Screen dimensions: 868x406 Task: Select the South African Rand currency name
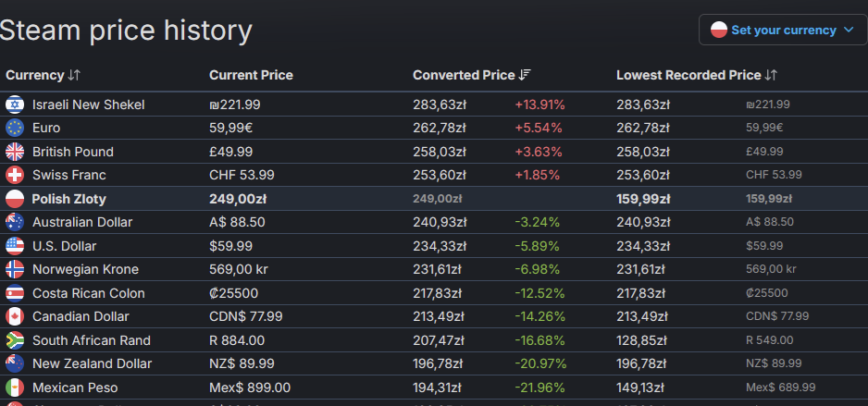pos(92,340)
